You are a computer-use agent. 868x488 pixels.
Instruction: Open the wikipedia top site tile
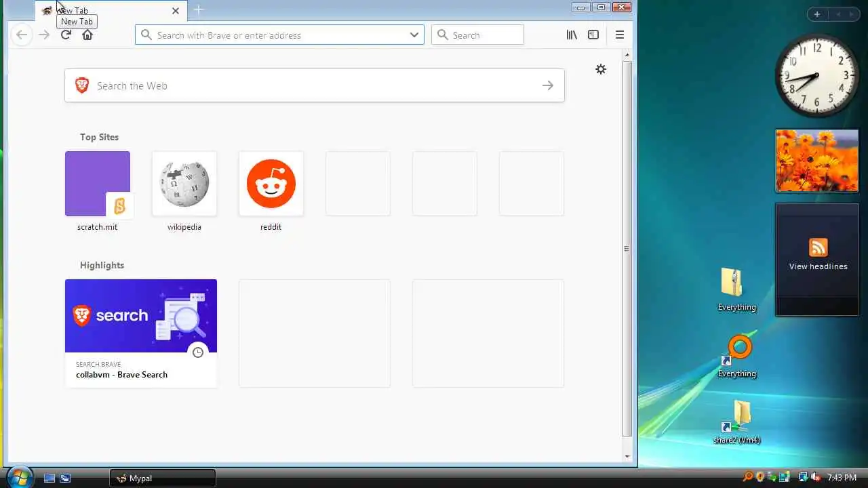[x=184, y=184]
